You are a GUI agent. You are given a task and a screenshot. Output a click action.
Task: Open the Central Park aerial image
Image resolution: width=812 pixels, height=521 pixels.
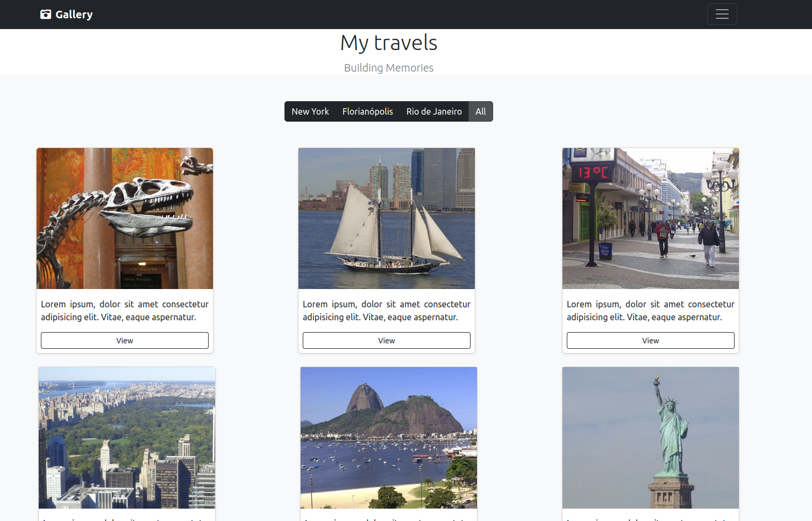point(127,438)
